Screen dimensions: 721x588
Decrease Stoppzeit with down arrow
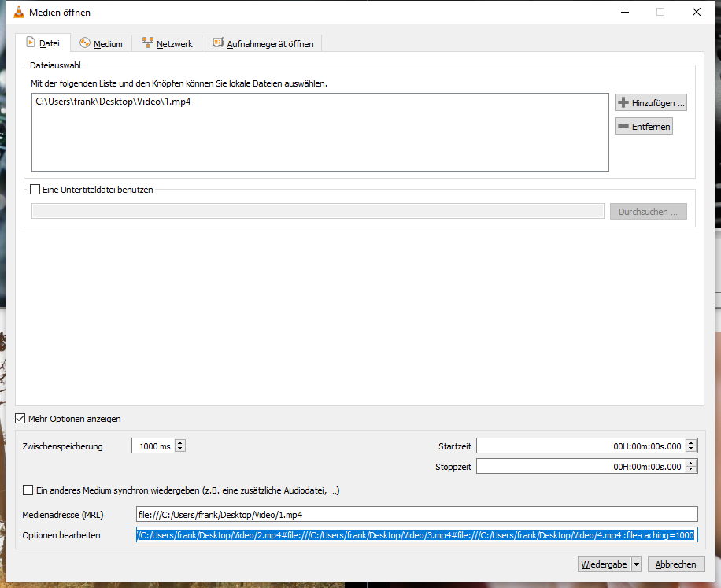[691, 470]
